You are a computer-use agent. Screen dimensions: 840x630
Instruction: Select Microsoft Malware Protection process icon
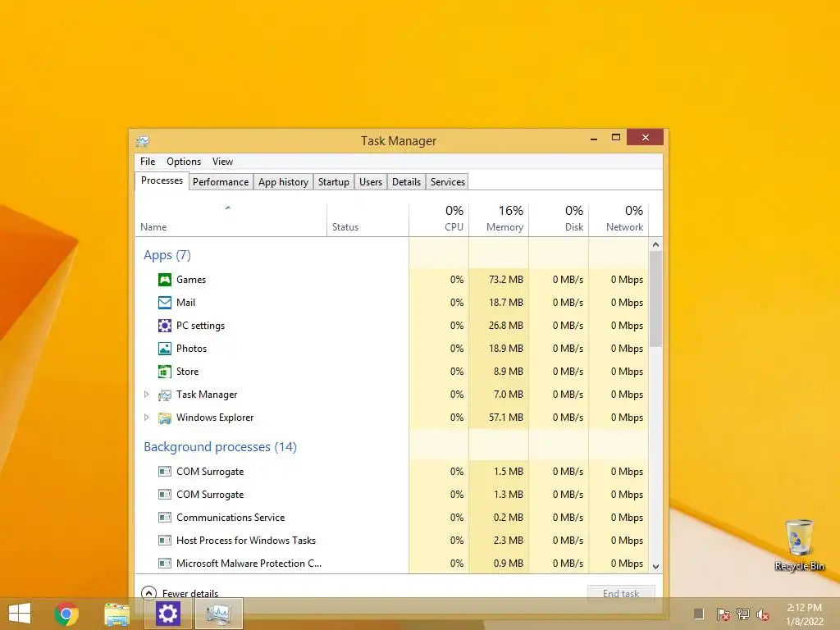164,564
